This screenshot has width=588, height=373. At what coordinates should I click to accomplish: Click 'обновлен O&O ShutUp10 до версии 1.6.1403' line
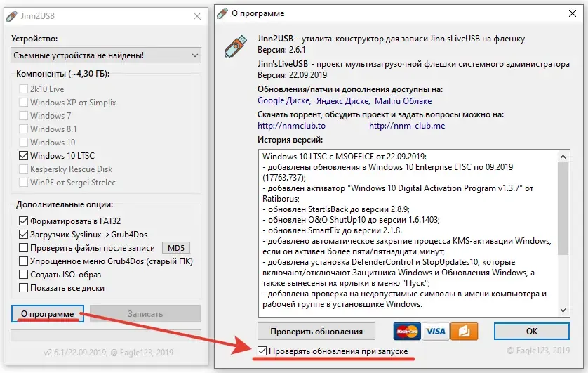point(351,220)
